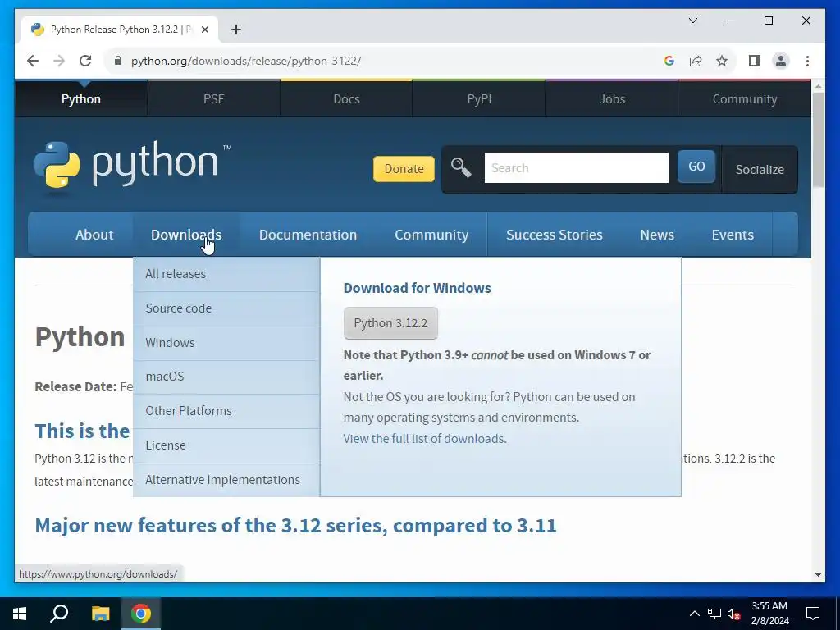Choose macOS in Downloads dropdown

point(226,377)
